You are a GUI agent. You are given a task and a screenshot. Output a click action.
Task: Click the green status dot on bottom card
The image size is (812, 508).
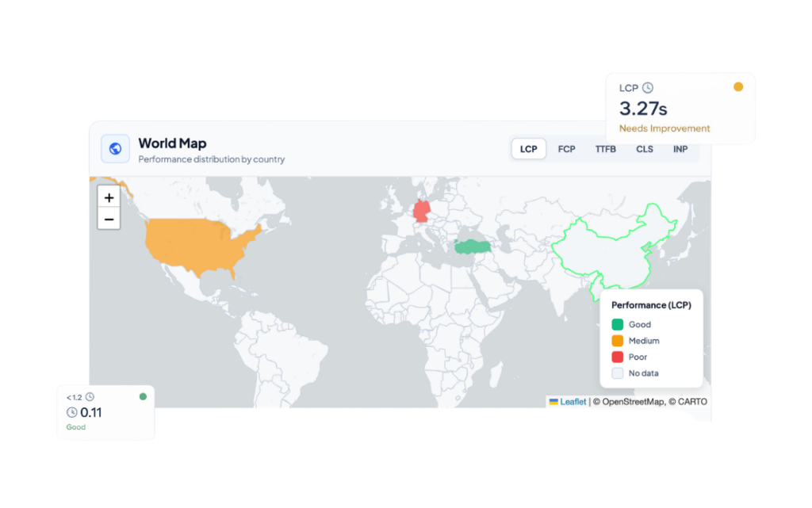click(x=143, y=396)
